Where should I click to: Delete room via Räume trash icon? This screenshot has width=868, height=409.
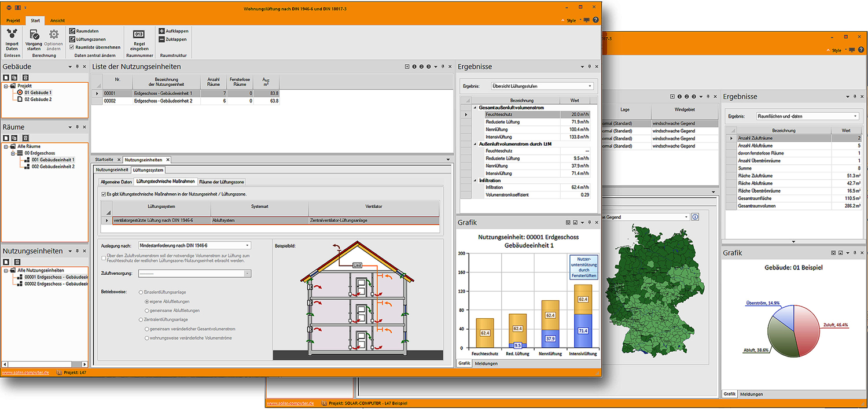tap(25, 138)
